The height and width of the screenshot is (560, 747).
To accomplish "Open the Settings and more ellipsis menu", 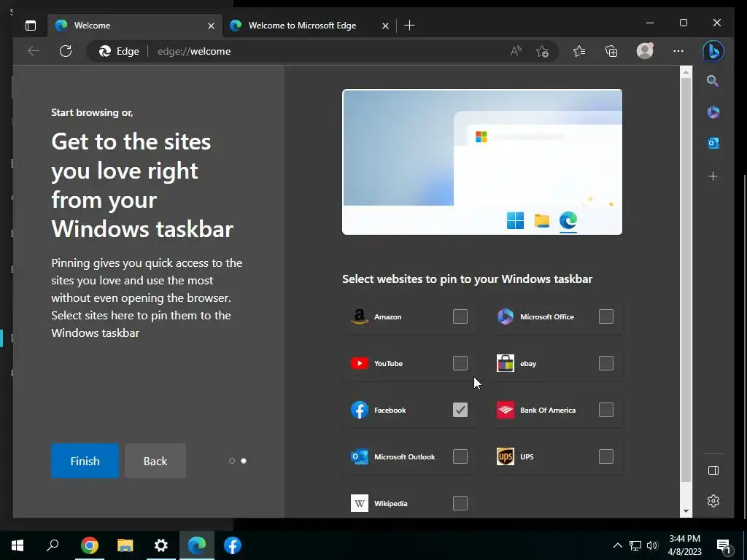I will (x=678, y=51).
